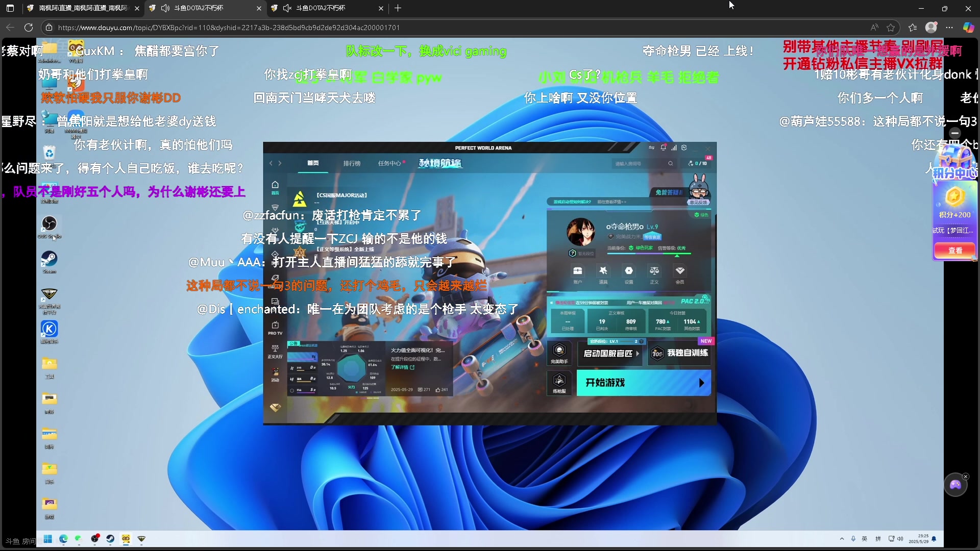
Task: Click the reputation level progress bar
Action: pyautogui.click(x=649, y=254)
